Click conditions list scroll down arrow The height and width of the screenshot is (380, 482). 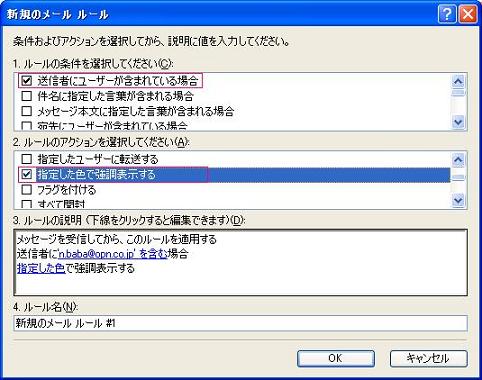point(458,122)
